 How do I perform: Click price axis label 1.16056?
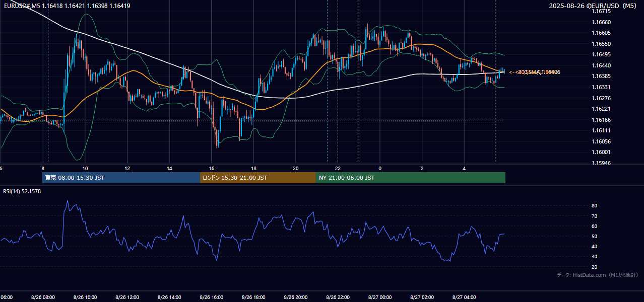[601, 141]
